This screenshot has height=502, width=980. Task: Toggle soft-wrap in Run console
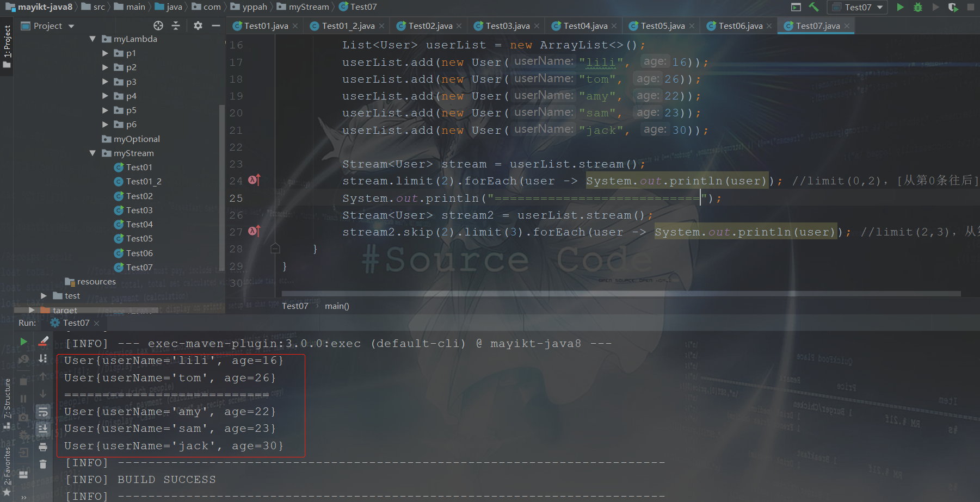pyautogui.click(x=43, y=412)
